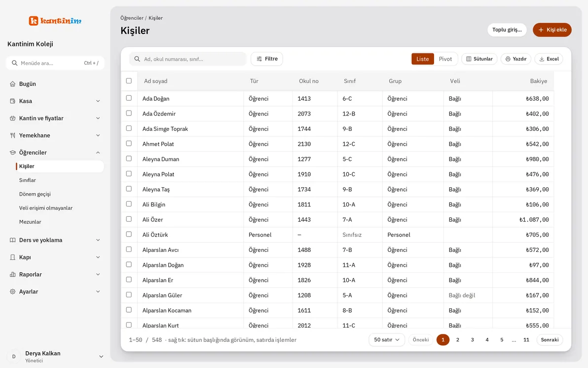Viewport: 588px width, 368px height.
Task: Expand the Raporlar chevron
Action: (98, 275)
